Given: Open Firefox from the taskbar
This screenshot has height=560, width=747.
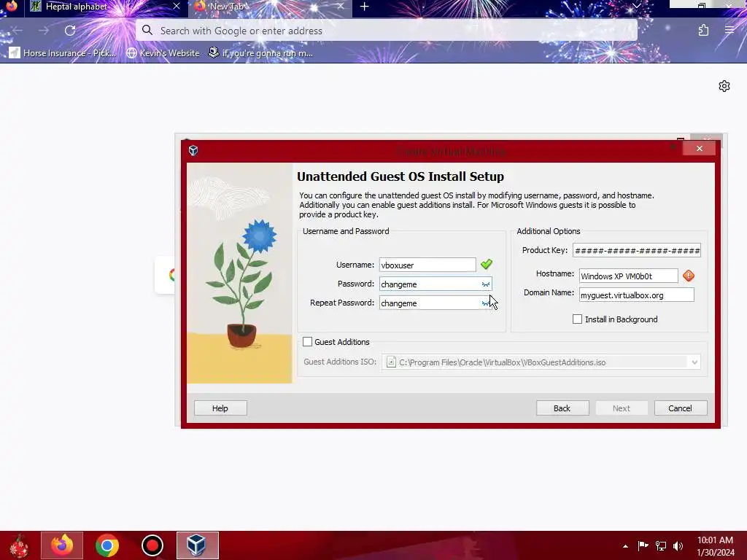Looking at the screenshot, I should [x=62, y=545].
